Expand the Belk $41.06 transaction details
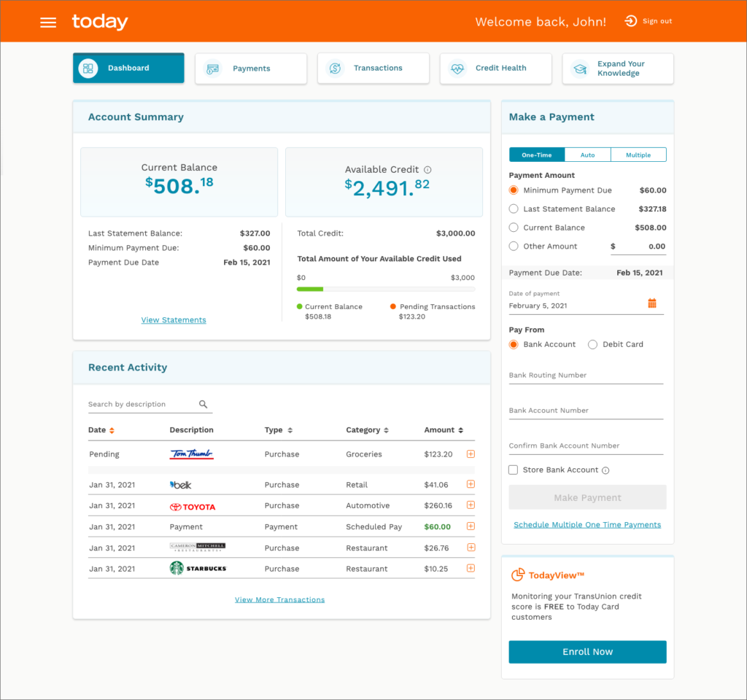 click(471, 484)
